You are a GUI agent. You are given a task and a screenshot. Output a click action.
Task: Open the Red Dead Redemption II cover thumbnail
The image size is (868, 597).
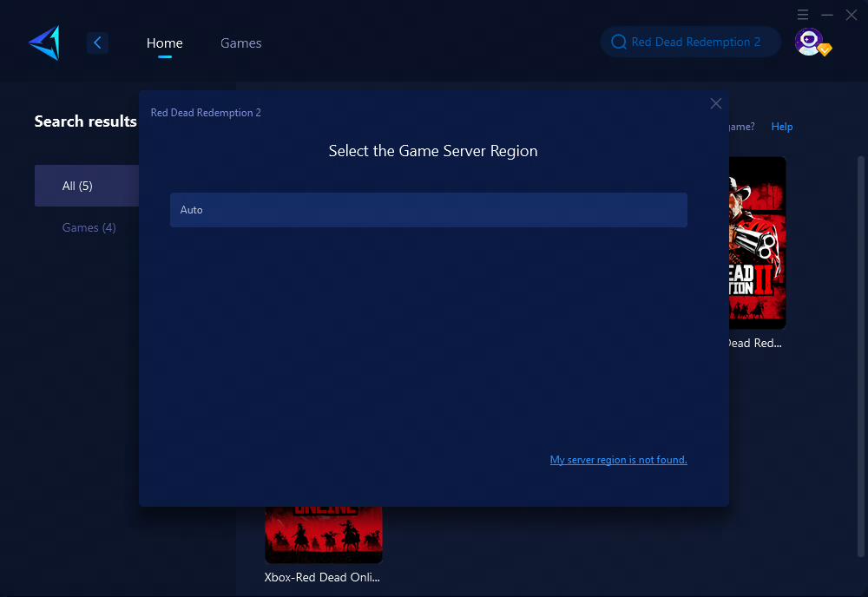[x=757, y=243]
